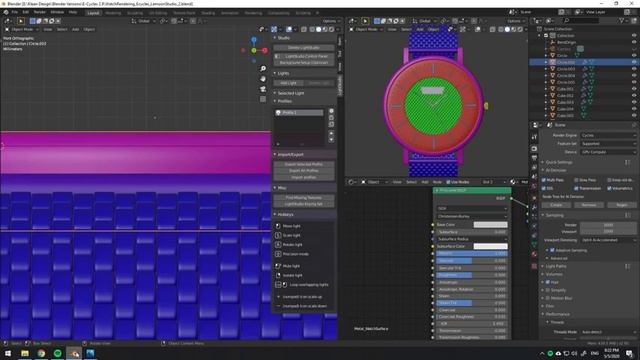
Task: Toggle X-ray icon in left viewport header
Action: pyautogui.click(x=304, y=29)
